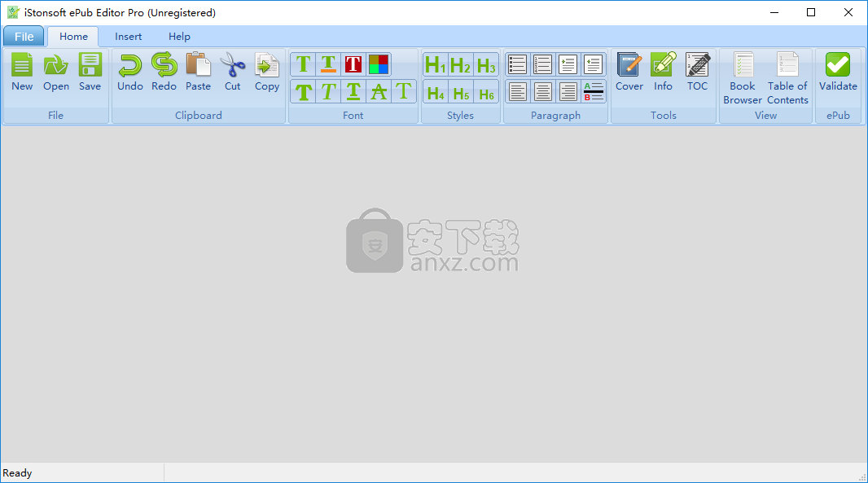Create a new ePub with the New icon
868x483 pixels.
pyautogui.click(x=22, y=72)
